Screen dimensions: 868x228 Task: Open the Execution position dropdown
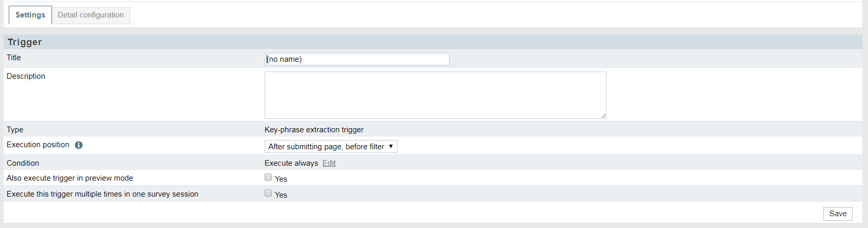(x=331, y=147)
